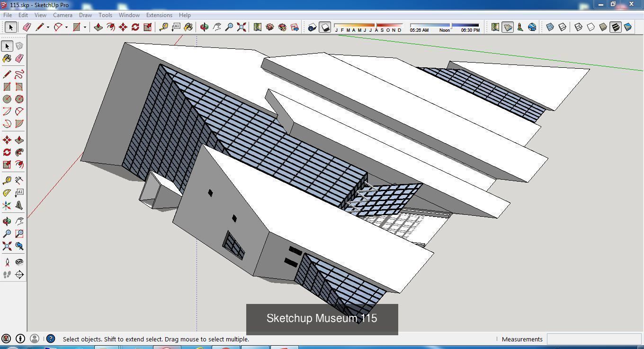
Task: Choose the Look Around eye tool
Action: [19, 262]
